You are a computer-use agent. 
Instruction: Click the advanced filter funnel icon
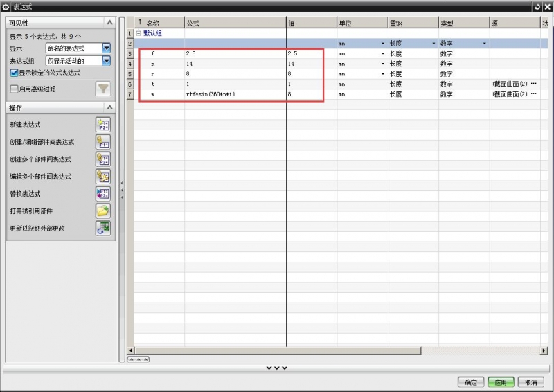[x=103, y=89]
